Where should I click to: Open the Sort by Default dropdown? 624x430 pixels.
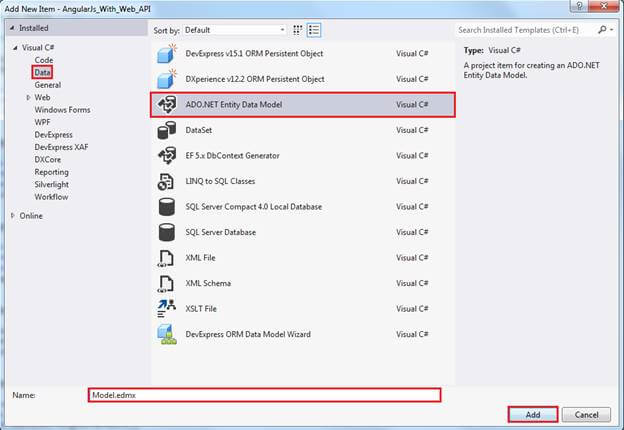pyautogui.click(x=234, y=30)
